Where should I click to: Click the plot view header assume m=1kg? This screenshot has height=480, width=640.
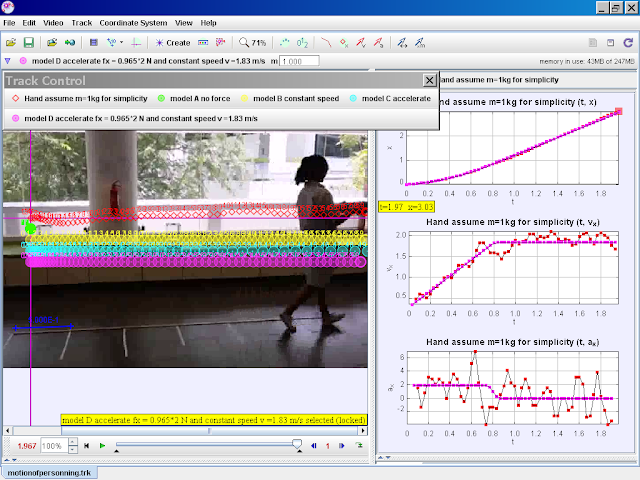499,80
